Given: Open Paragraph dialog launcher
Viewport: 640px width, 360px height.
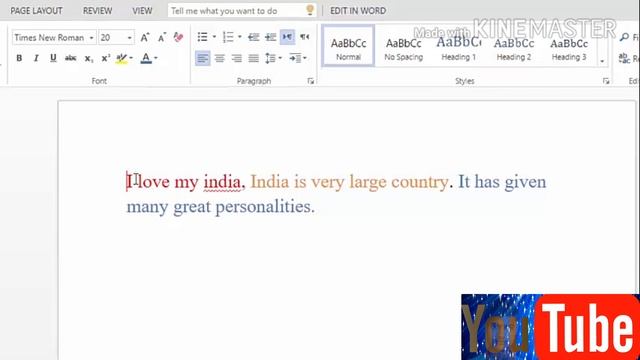Looking at the screenshot, I should tap(311, 81).
